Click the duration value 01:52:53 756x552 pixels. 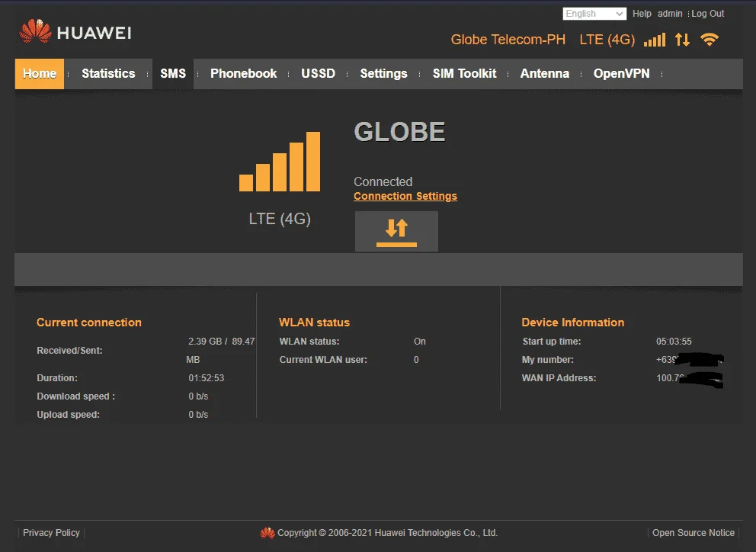point(207,378)
